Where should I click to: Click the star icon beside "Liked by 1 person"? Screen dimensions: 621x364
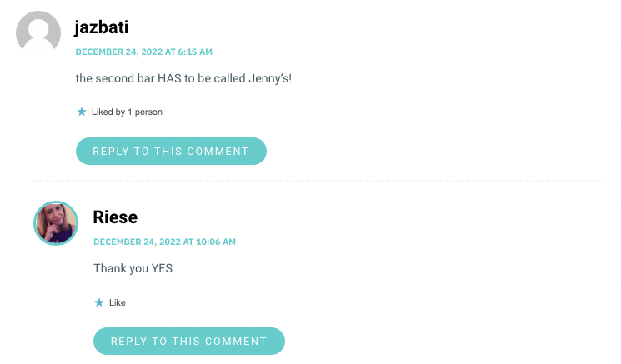[x=81, y=112]
